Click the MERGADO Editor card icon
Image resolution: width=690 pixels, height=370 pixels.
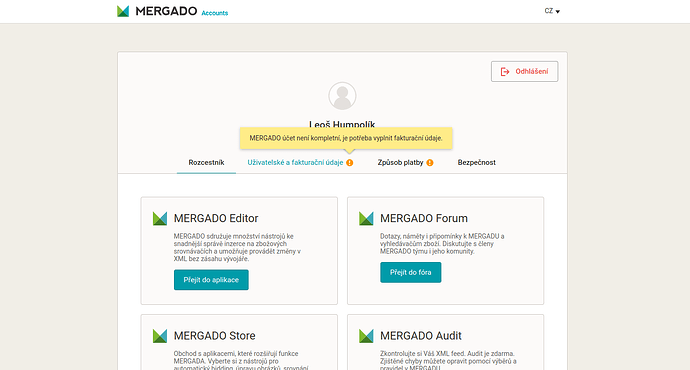click(x=160, y=219)
